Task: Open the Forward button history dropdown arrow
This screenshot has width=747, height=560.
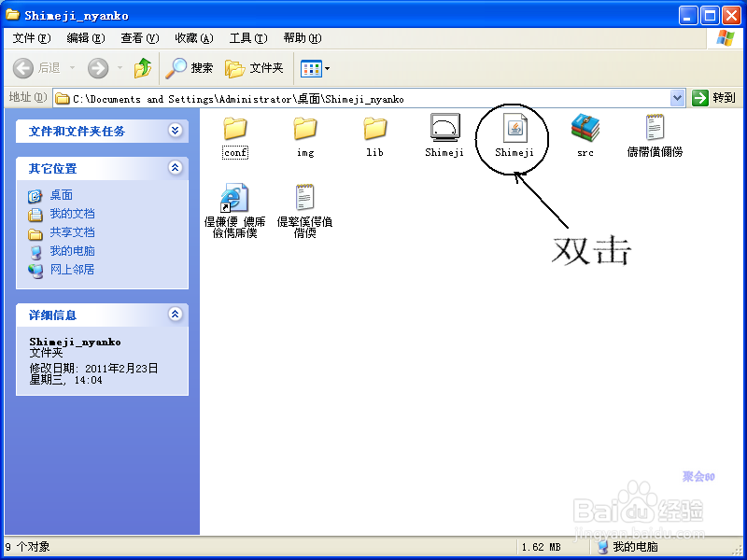Action: [120, 68]
